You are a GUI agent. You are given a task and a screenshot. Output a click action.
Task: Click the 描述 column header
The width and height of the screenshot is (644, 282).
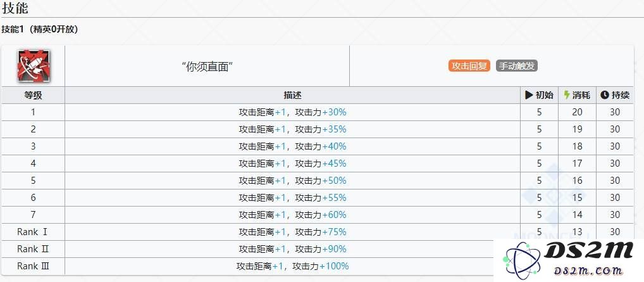click(x=292, y=95)
